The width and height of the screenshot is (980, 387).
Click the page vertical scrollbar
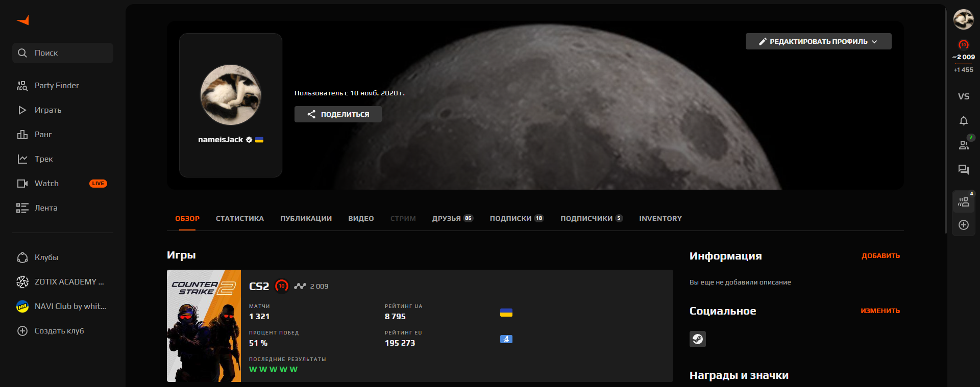pos(946,120)
